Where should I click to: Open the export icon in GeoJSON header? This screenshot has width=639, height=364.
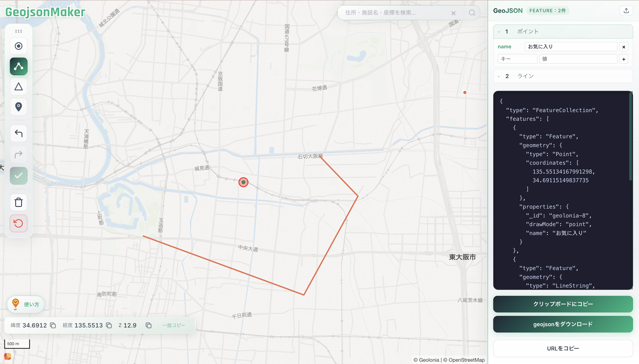pyautogui.click(x=626, y=11)
